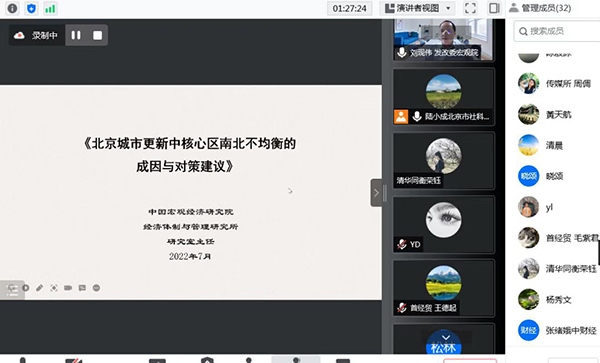Click the search magnifier icon in member panel
This screenshot has width=600, height=363.
523,31
